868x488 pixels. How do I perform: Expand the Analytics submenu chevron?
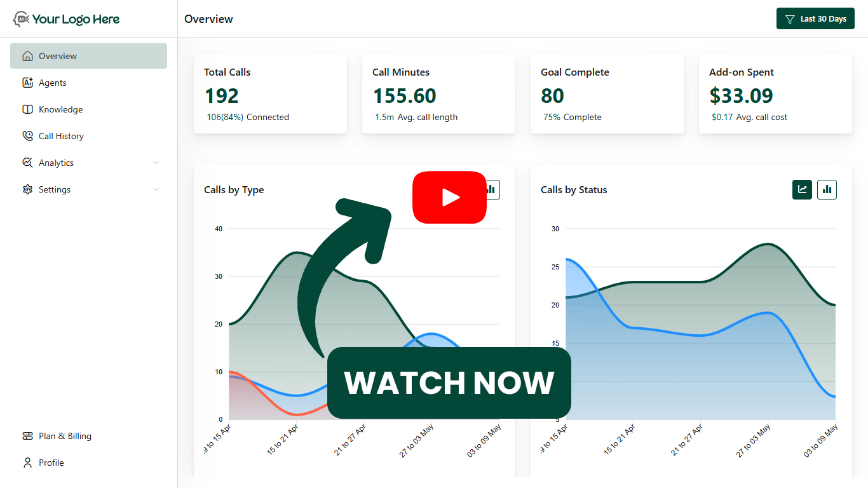(156, 163)
